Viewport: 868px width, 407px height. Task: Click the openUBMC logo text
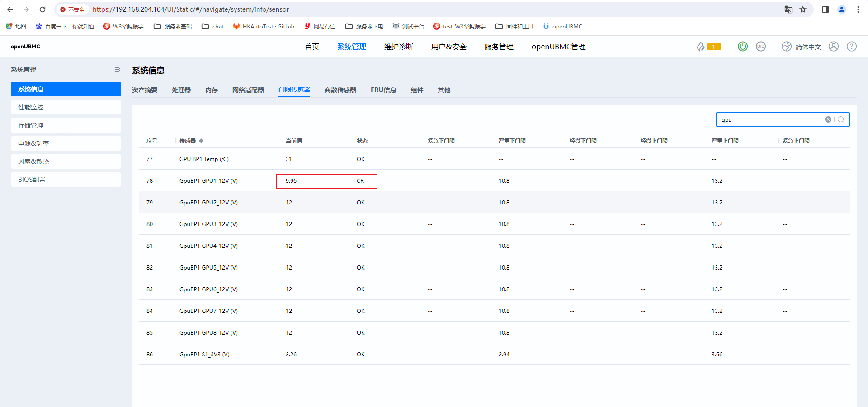click(25, 47)
